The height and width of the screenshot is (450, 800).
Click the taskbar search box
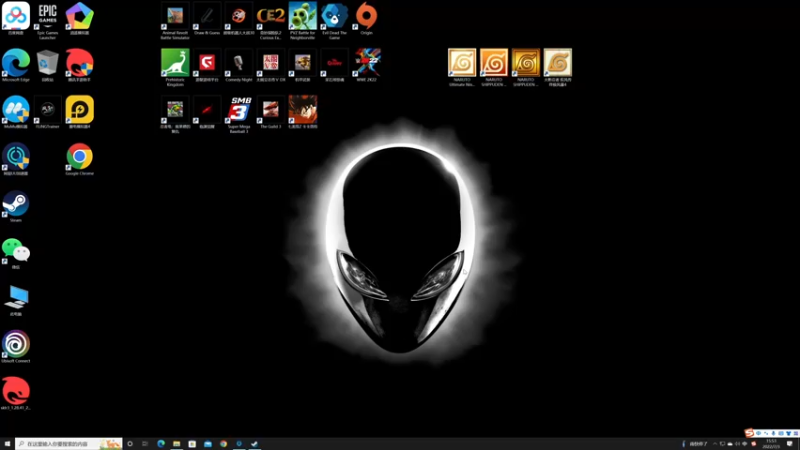[69, 444]
